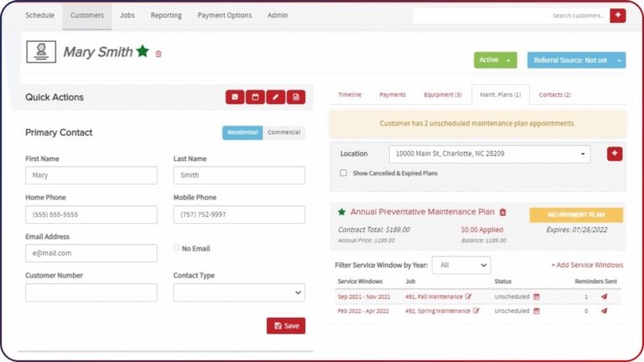Click the $0.00 Applied amount text
This screenshot has height=362, width=644.
pos(482,230)
